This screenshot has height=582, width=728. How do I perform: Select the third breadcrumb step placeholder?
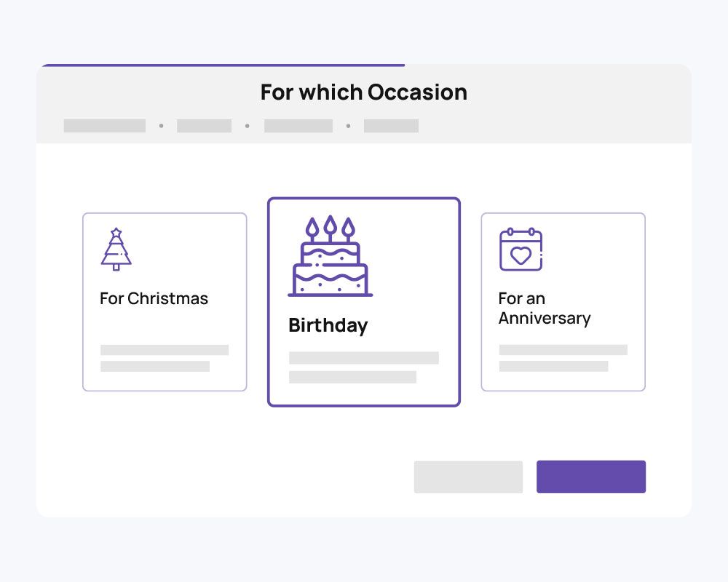tap(298, 126)
